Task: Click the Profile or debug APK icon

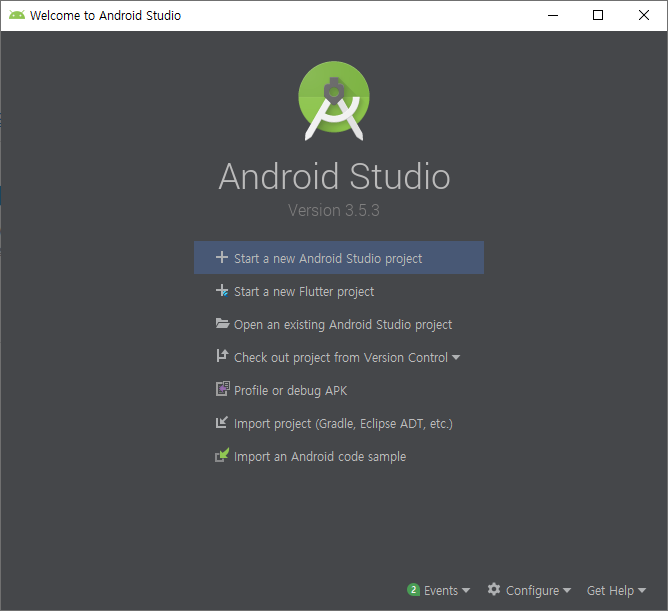Action: pyautogui.click(x=222, y=389)
